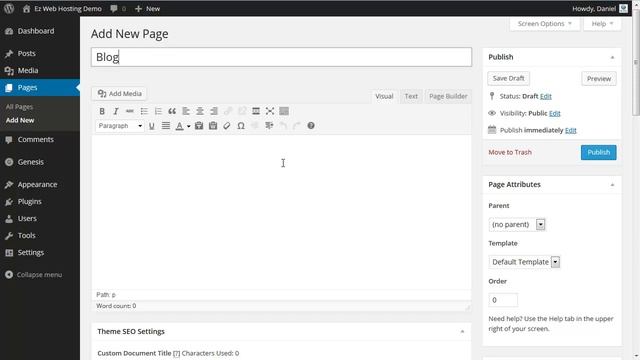This screenshot has width=640, height=360.
Task: Click the text color A icon
Action: (x=179, y=126)
